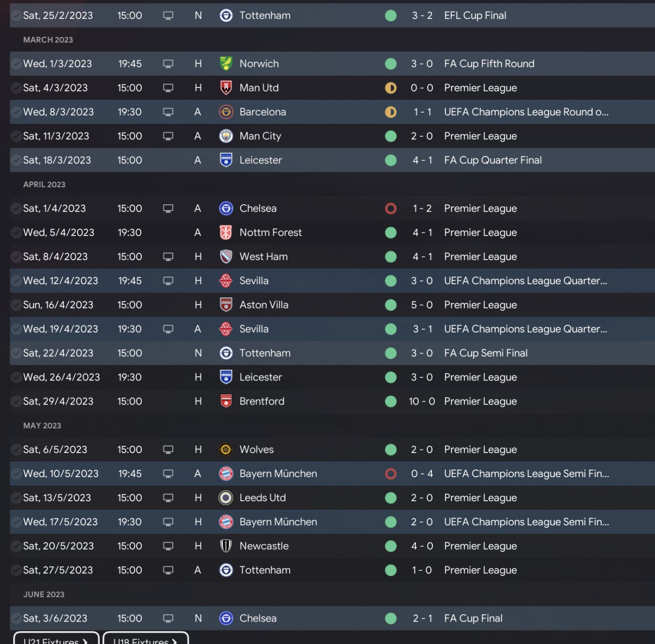Image resolution: width=655 pixels, height=644 pixels.
Task: Open the Bayern München 0 - 4 result
Action: point(422,474)
